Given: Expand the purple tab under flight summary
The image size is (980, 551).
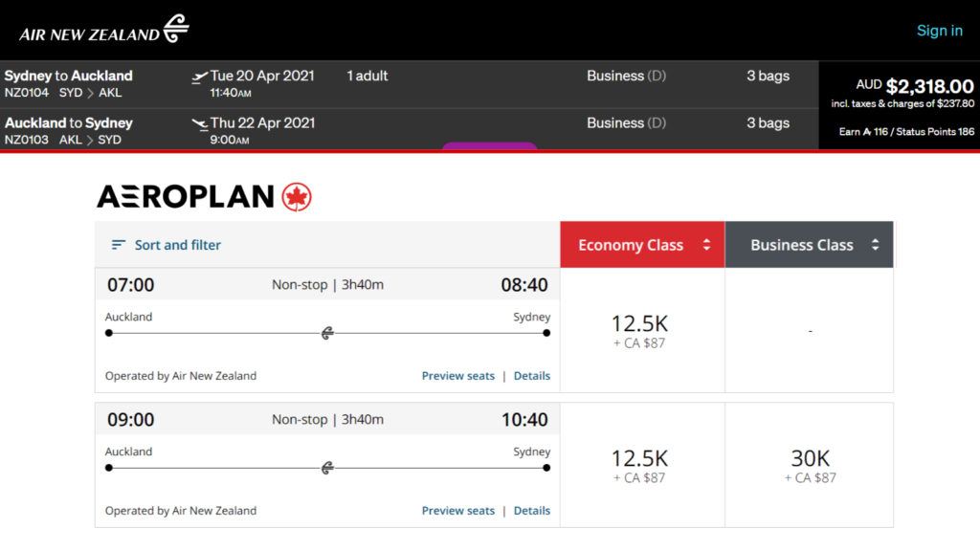Looking at the screenshot, I should (x=489, y=146).
